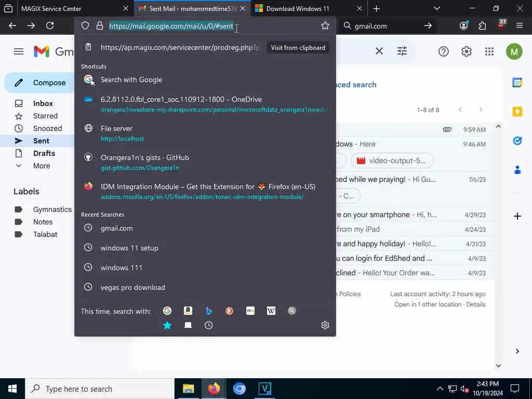Viewport: 532px width, 399px height.
Task: Open Orangera1n's gists GitHub suggestion
Action: pos(205,163)
